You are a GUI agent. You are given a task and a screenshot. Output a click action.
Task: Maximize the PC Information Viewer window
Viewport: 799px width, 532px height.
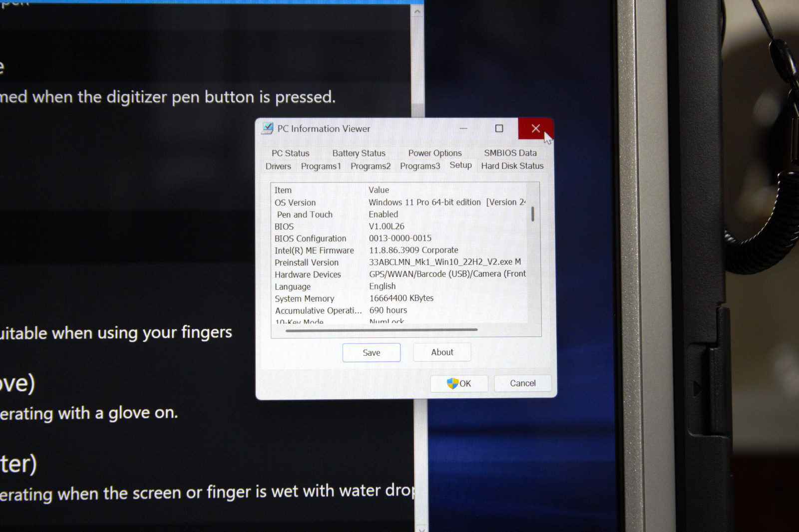(499, 128)
